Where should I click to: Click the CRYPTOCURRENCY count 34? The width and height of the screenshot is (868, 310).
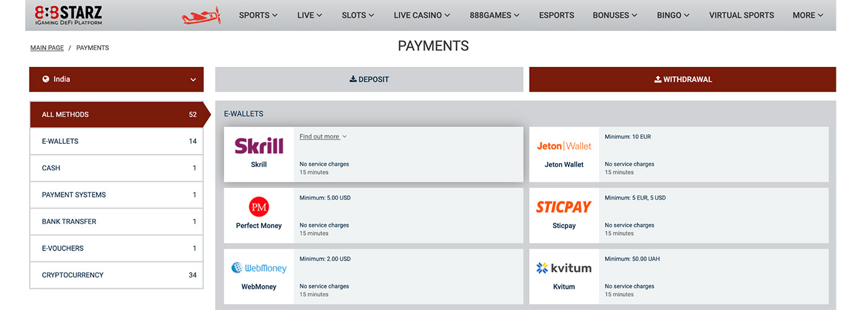tap(193, 275)
